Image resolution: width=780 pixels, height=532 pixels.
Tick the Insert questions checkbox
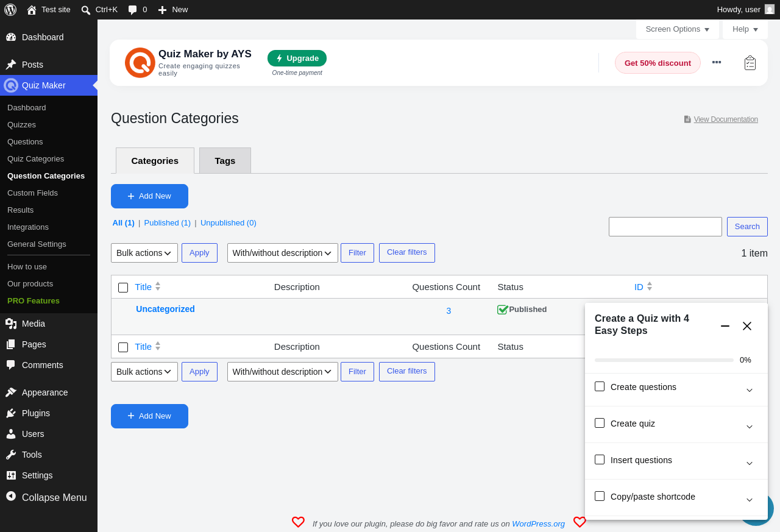tap(600, 459)
